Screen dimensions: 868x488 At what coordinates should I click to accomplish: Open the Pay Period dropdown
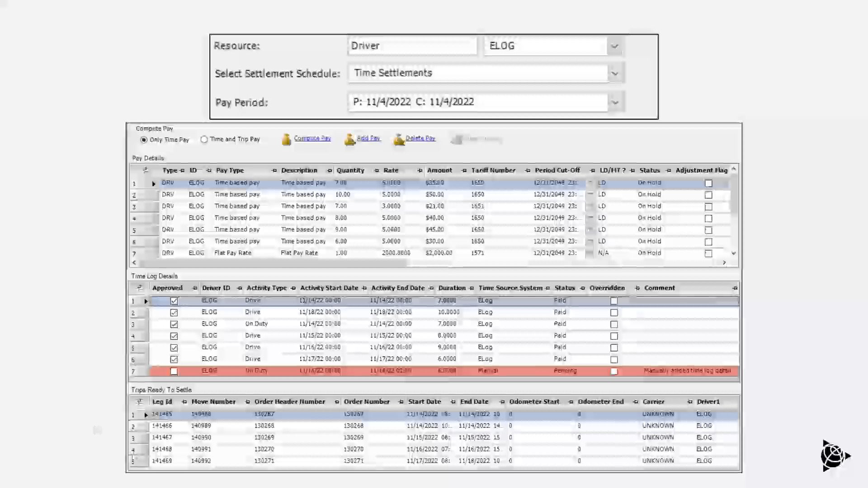point(614,103)
